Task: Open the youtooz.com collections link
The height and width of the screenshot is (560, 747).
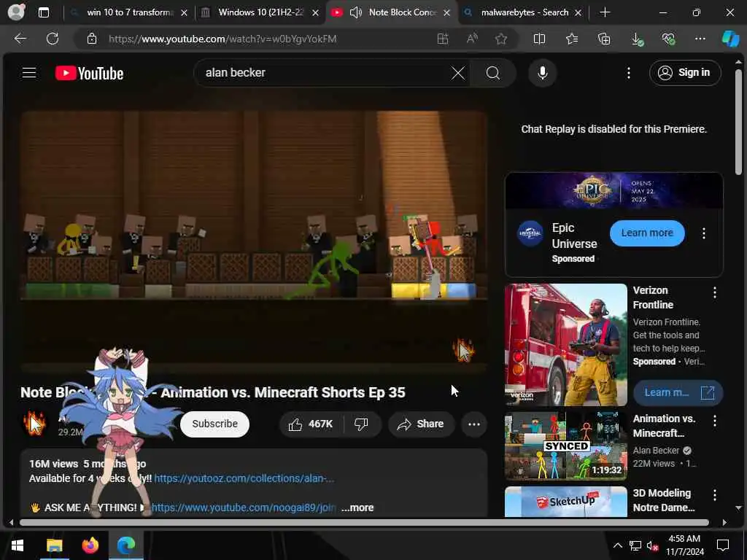Action: [244, 478]
